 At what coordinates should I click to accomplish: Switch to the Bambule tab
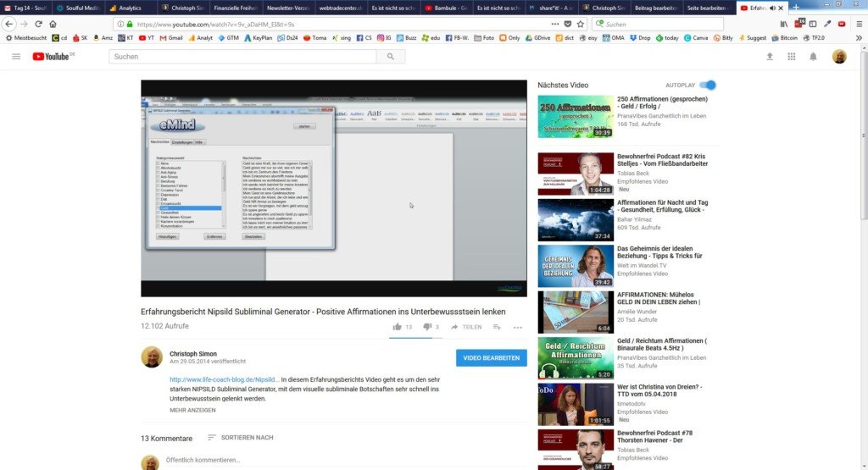(446, 8)
